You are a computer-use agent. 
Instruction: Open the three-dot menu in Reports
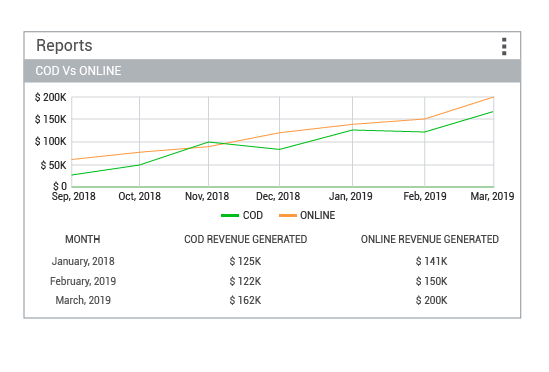(504, 47)
